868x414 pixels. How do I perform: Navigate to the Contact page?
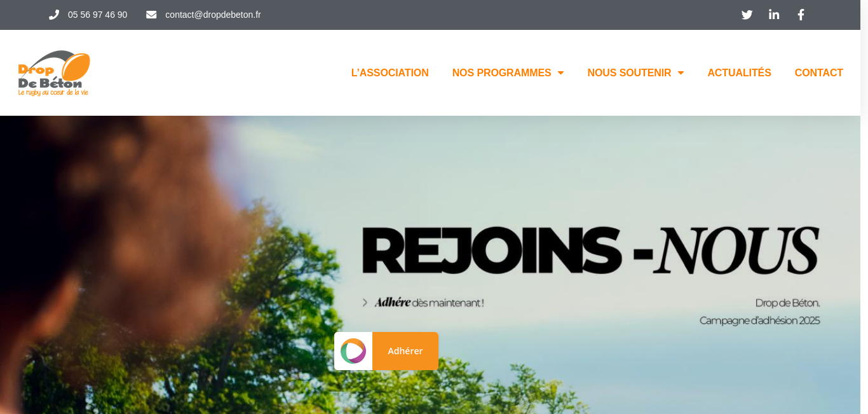point(818,73)
